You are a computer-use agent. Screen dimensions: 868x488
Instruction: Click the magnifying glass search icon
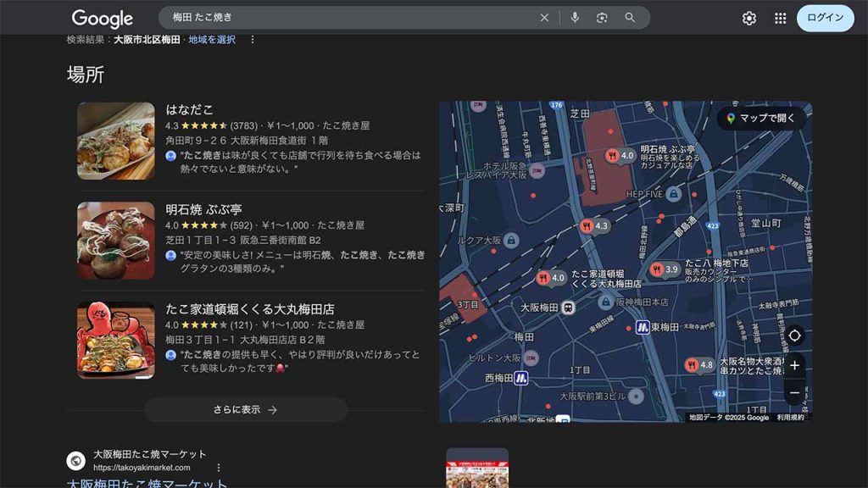point(630,18)
